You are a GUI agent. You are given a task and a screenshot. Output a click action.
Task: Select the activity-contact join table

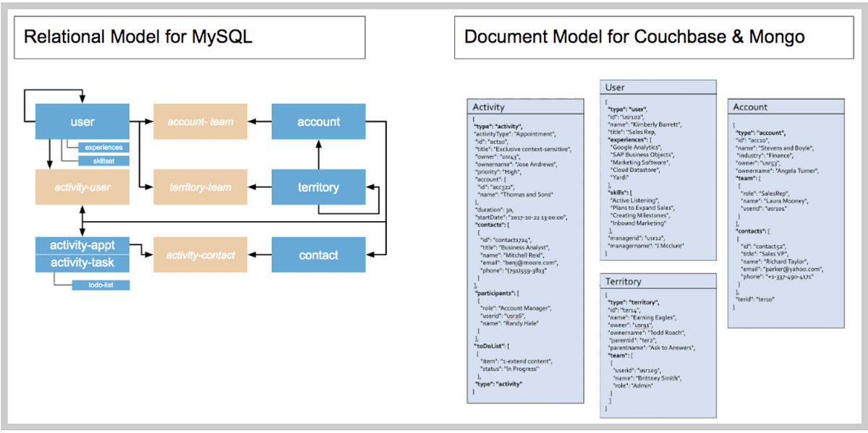(x=200, y=254)
